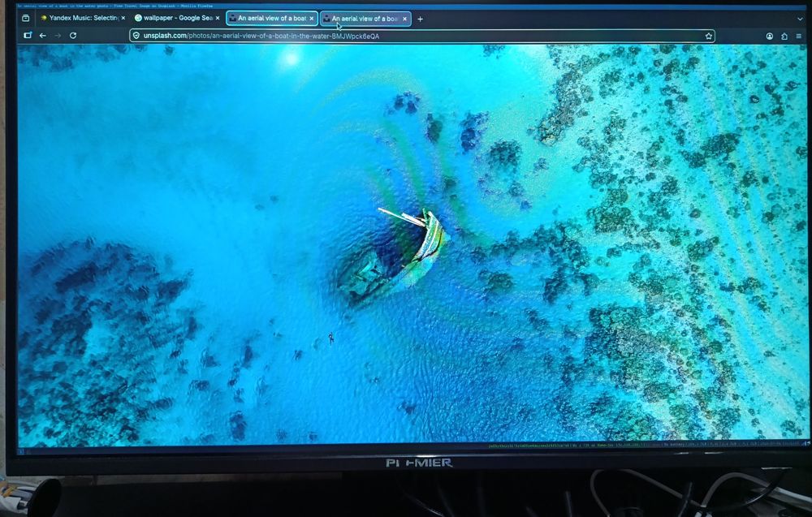This screenshot has height=517, width=812.
Task: Open the extensions panel
Action: tap(784, 37)
